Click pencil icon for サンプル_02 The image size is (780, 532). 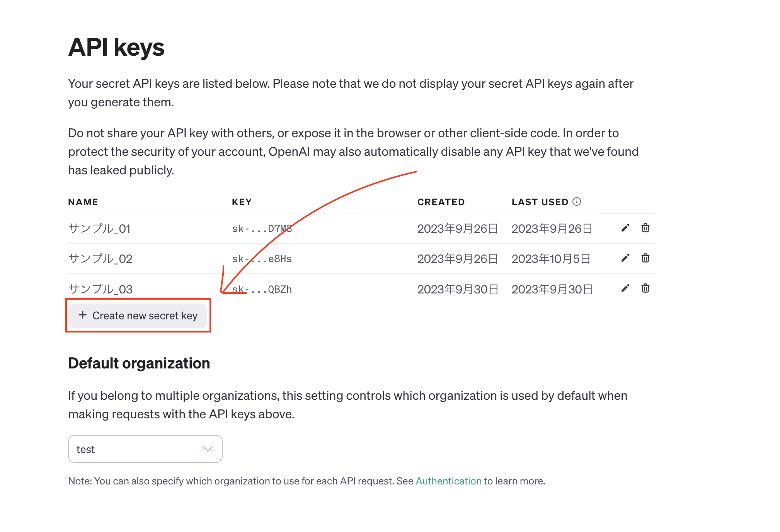625,258
